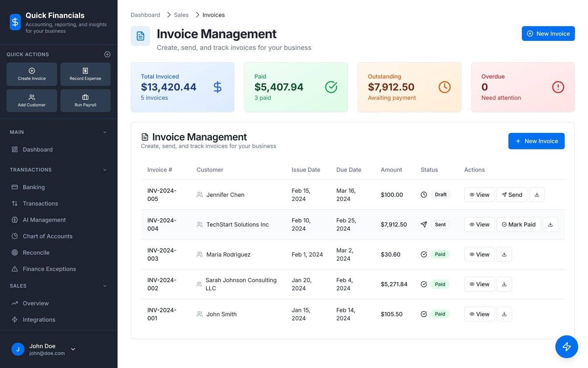Open the lightning bolt floating action button
Image resolution: width=588 pixels, height=368 pixels.
tap(567, 347)
